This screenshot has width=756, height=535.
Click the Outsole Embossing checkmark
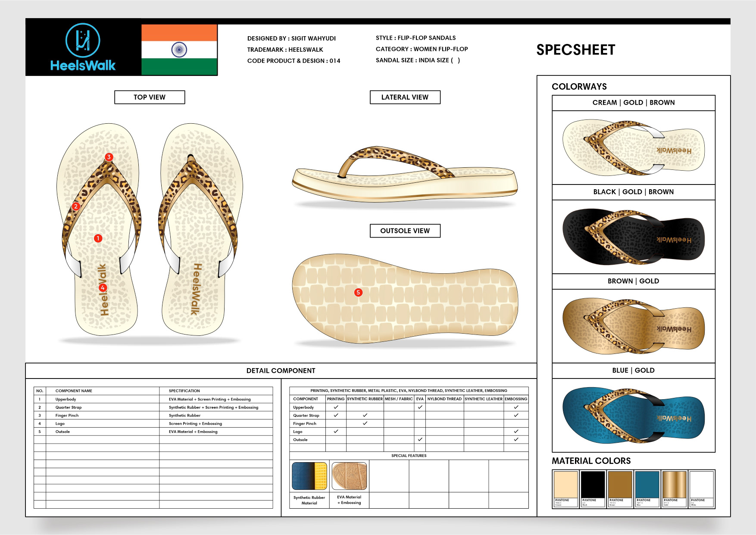[x=516, y=439]
